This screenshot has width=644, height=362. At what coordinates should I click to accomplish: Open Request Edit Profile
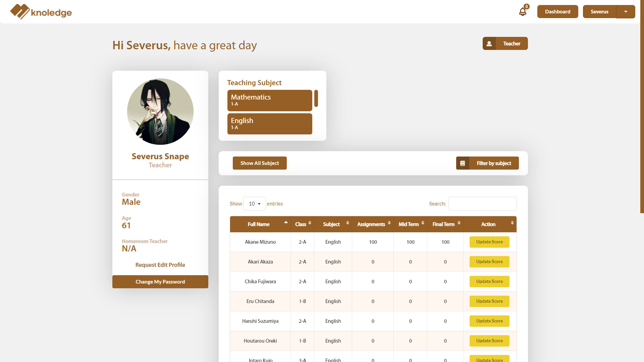pos(160,265)
